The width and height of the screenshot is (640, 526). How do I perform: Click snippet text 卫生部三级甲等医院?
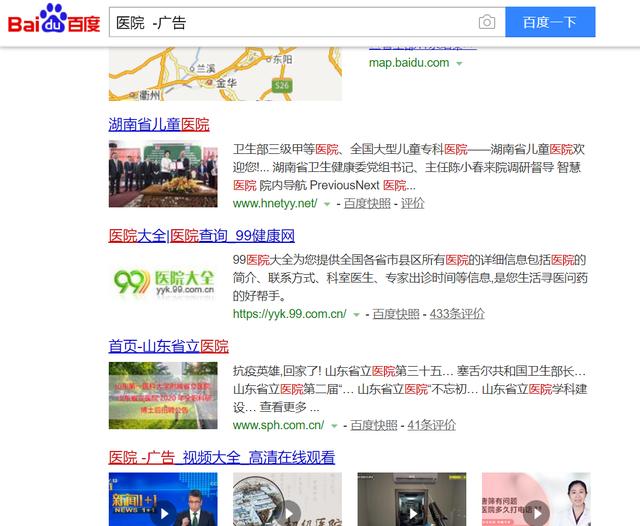[286, 149]
